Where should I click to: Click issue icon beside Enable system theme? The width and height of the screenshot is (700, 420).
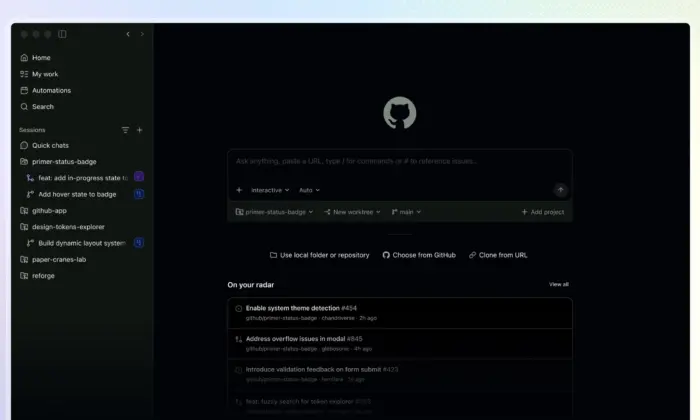[x=238, y=308]
